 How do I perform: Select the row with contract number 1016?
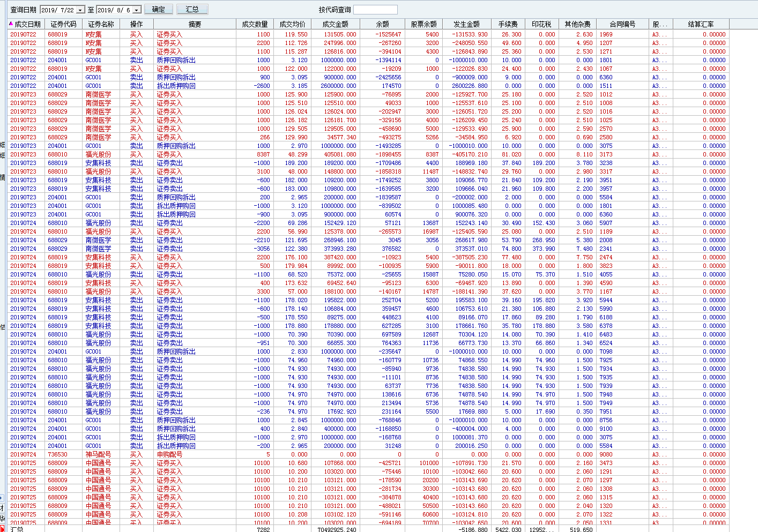pos(368,111)
